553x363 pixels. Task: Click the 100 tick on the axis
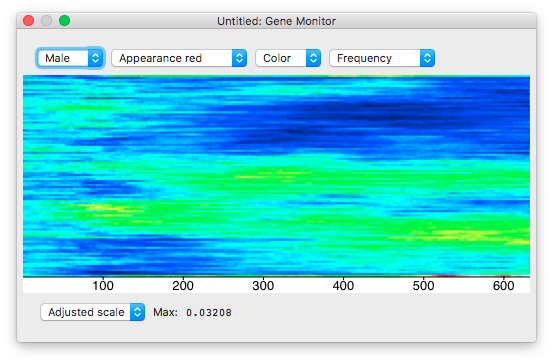click(x=103, y=285)
